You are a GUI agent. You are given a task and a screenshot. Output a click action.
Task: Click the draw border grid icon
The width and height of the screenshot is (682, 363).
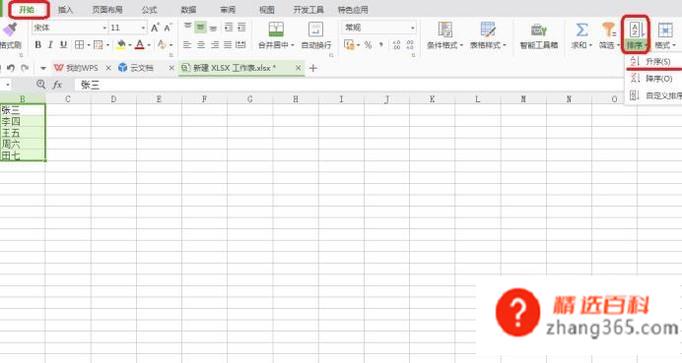pos(98,45)
